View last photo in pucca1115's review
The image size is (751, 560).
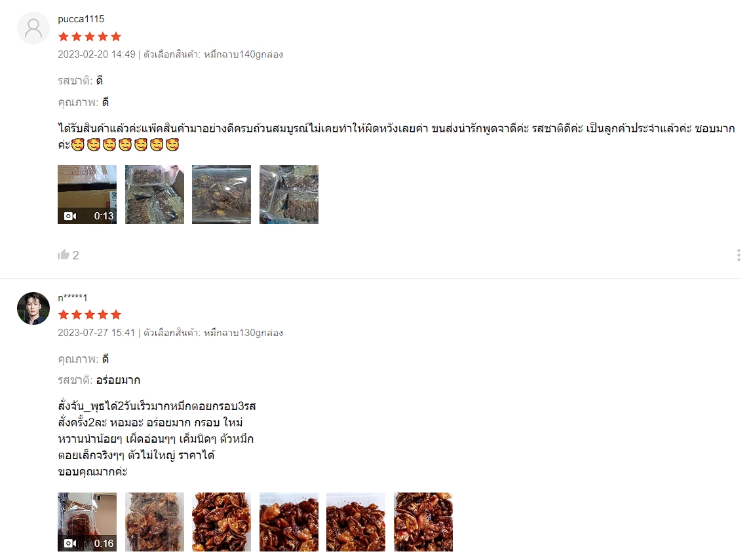click(289, 195)
